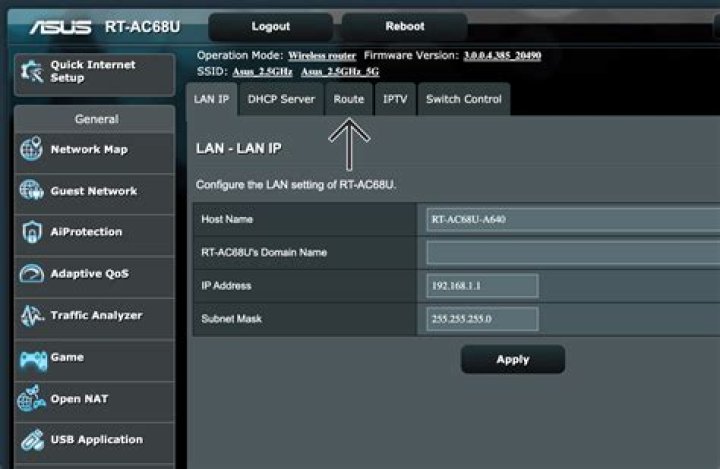Click the Quick Internet Setup icon
Image resolution: width=720 pixels, height=469 pixels.
pos(32,72)
